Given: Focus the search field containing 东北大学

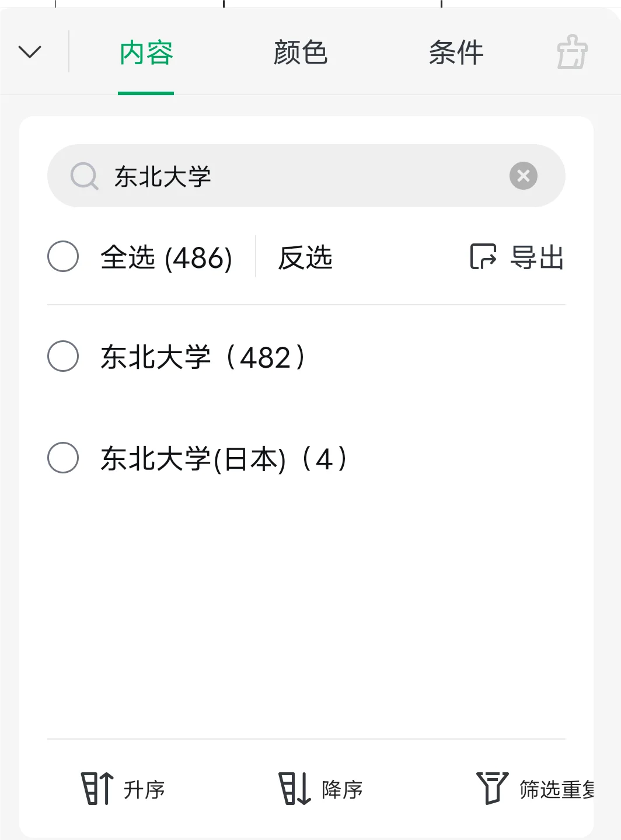Looking at the screenshot, I should pos(303,176).
